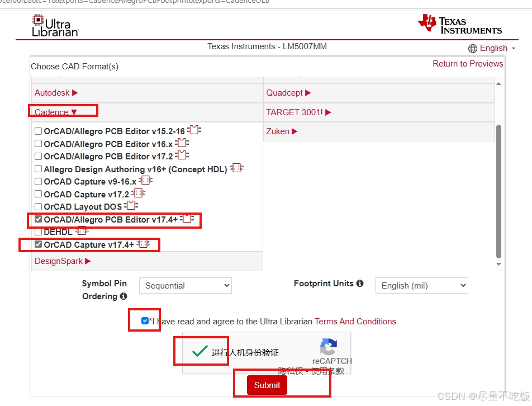Check the OrCAD Capture v17.2 box

click(x=39, y=194)
